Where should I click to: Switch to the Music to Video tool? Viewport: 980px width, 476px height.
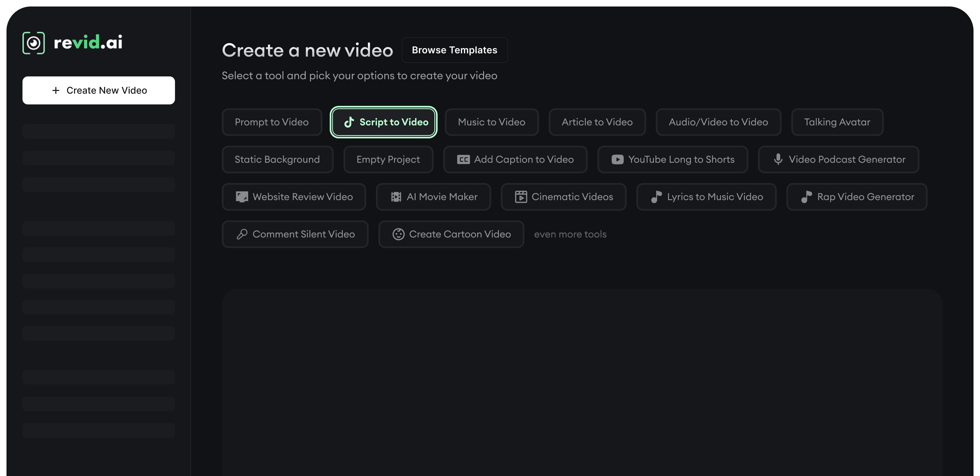(x=492, y=122)
